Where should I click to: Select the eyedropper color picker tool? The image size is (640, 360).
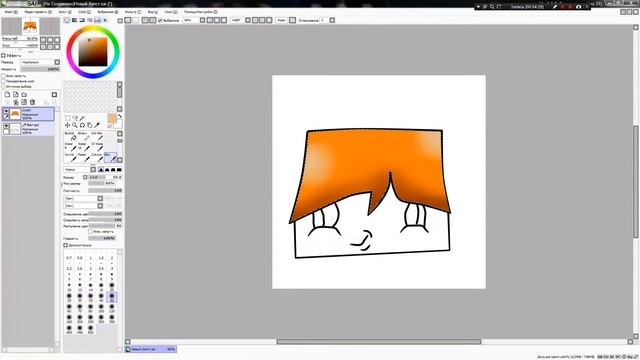(x=97, y=125)
